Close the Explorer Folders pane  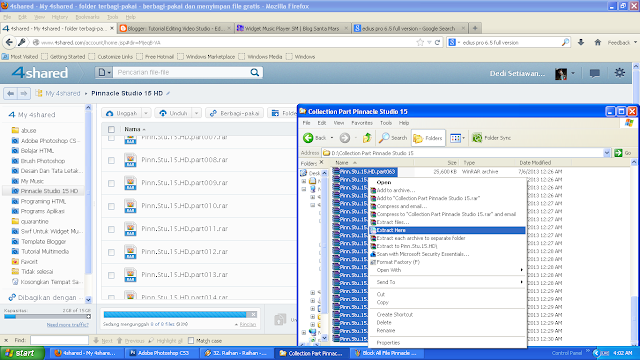point(321,162)
